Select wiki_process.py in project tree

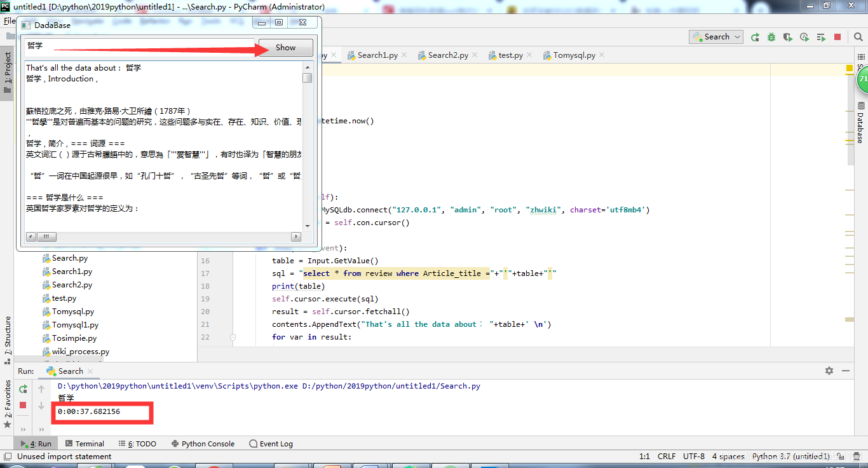[x=80, y=352]
